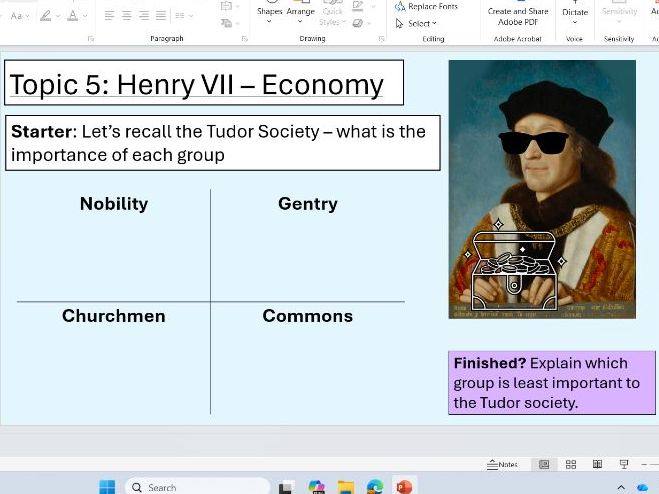
Task: Open Microsoft Copilot from taskbar
Action: 316,487
